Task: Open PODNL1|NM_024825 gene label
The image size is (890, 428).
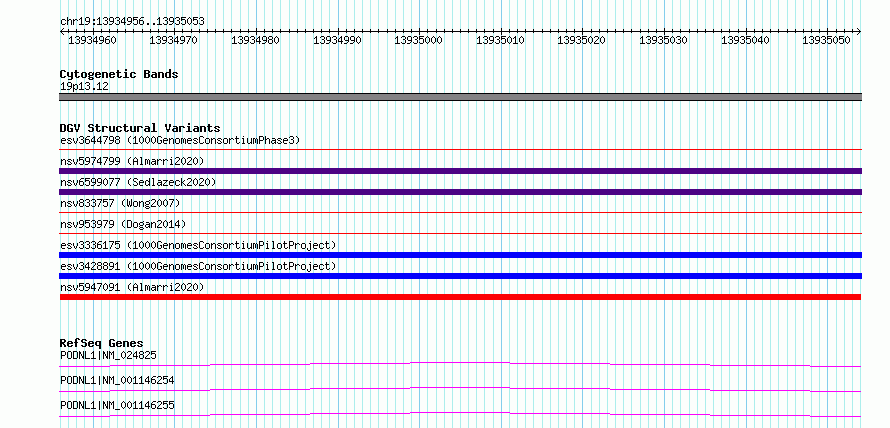Action: [108, 356]
